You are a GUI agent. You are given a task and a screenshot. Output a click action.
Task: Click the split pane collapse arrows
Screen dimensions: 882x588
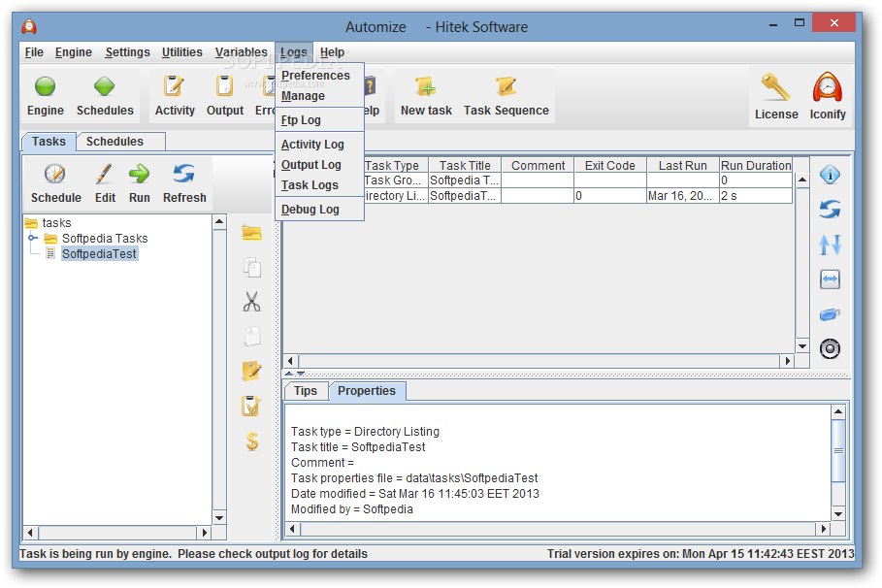[x=295, y=374]
